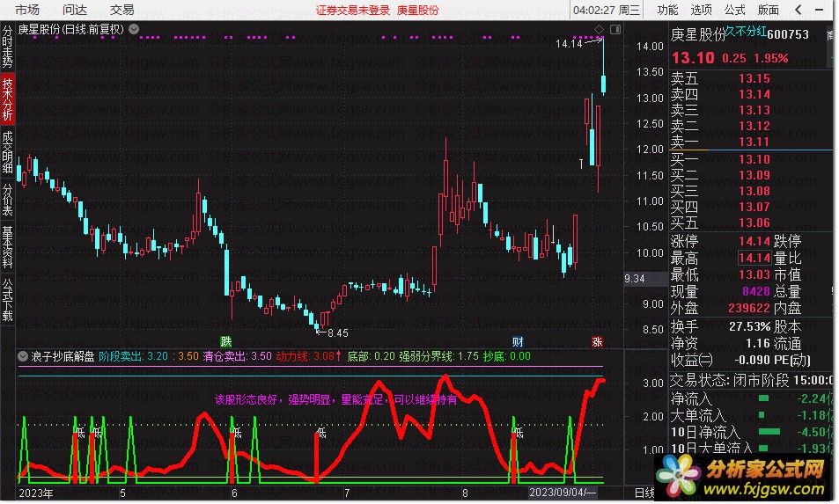Click 大单流入 green bar indicator
This screenshot has width=839, height=504.
tap(762, 415)
